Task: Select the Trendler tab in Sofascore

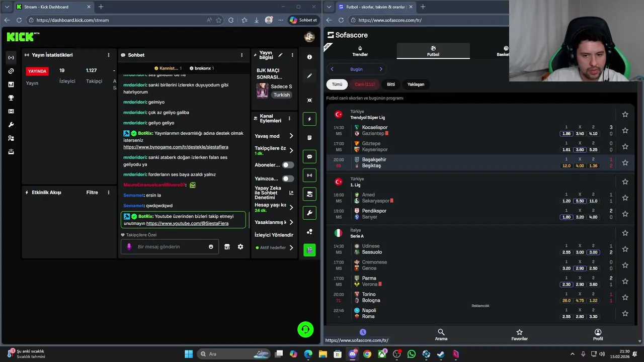Action: tap(360, 51)
